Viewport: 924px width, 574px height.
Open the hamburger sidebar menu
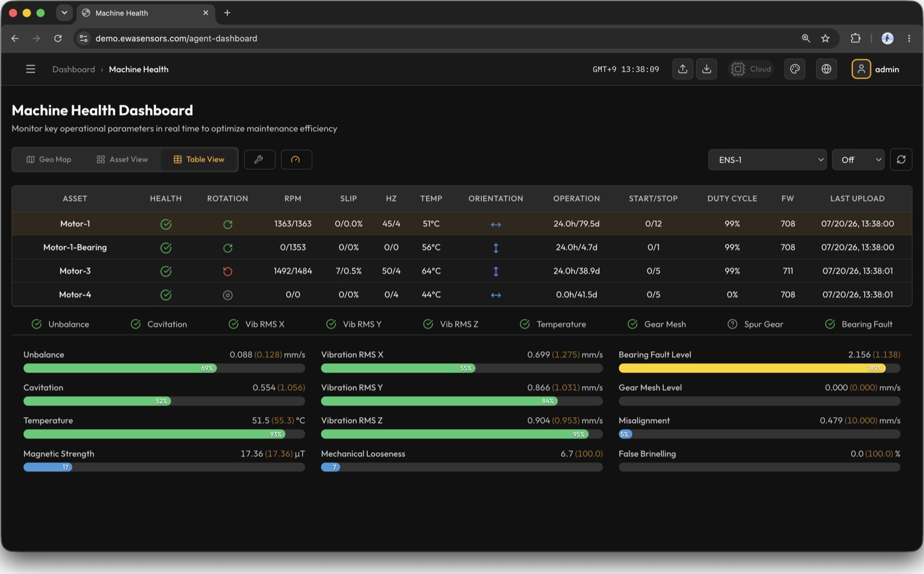pyautogui.click(x=31, y=69)
